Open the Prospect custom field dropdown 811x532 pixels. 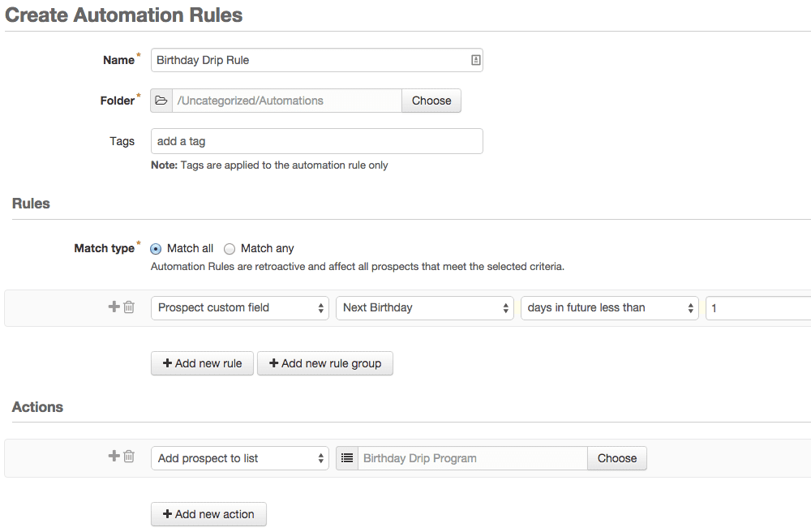point(239,308)
